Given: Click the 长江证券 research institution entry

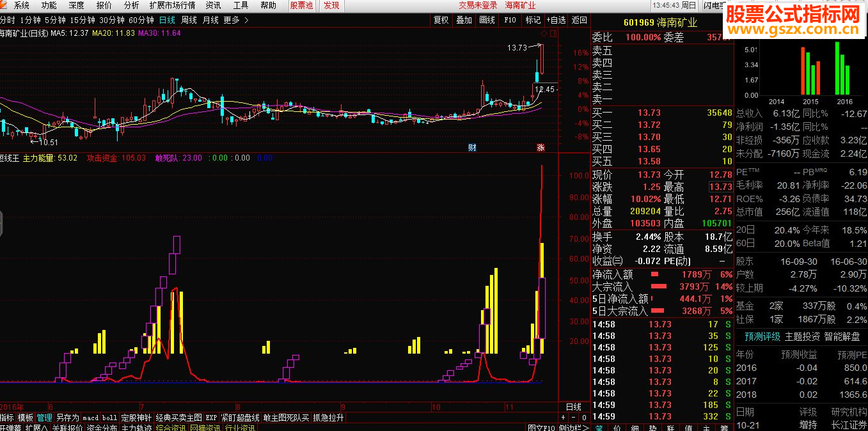Looking at the screenshot, I should (849, 425).
